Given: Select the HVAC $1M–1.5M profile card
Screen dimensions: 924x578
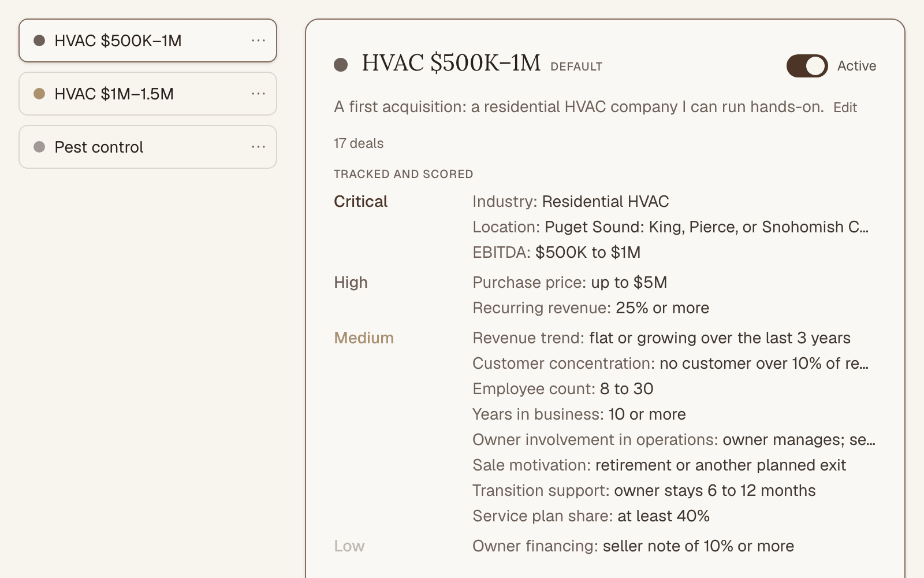Looking at the screenshot, I should [x=148, y=94].
